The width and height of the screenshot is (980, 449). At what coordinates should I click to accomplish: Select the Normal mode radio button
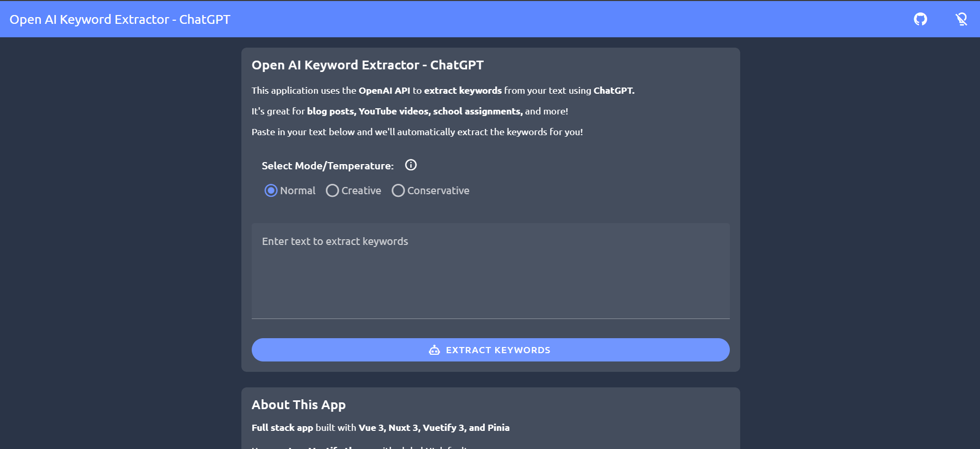click(x=271, y=191)
